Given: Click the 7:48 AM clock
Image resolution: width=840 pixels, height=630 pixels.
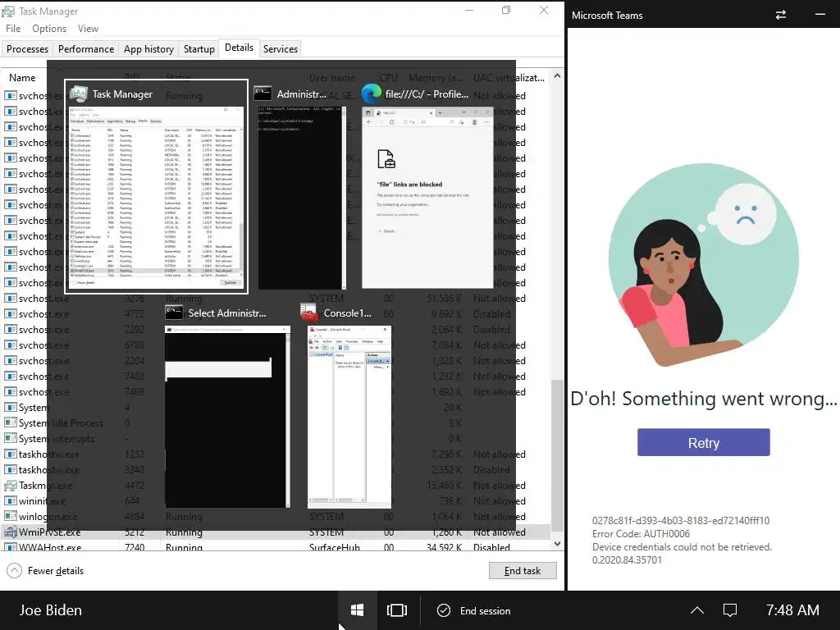Looking at the screenshot, I should (x=792, y=610).
